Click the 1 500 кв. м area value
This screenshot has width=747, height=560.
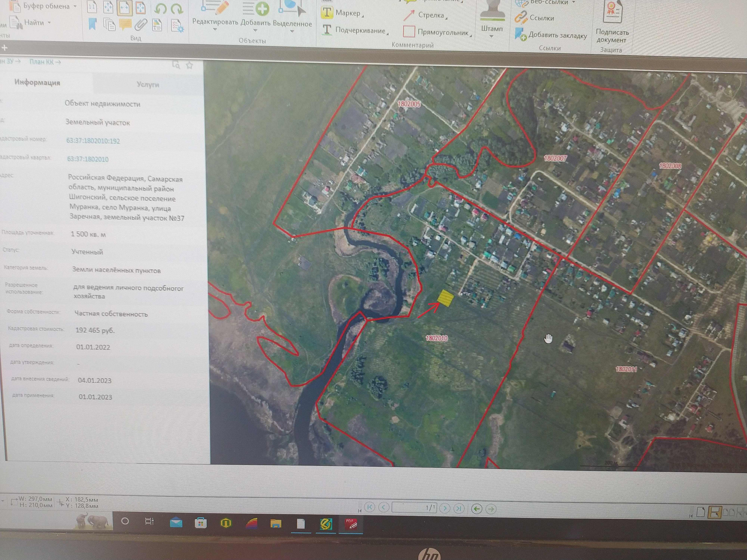click(88, 234)
